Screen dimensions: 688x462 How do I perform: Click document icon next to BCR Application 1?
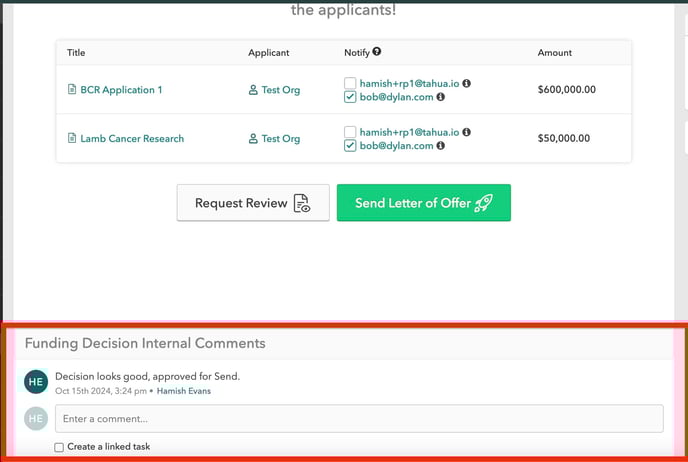click(x=72, y=90)
